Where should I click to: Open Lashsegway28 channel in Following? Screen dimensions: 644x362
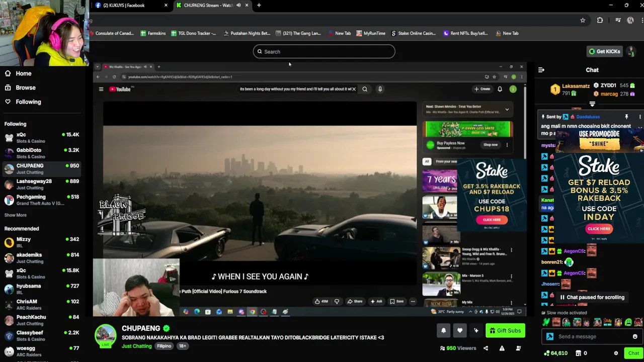[x=41, y=184]
